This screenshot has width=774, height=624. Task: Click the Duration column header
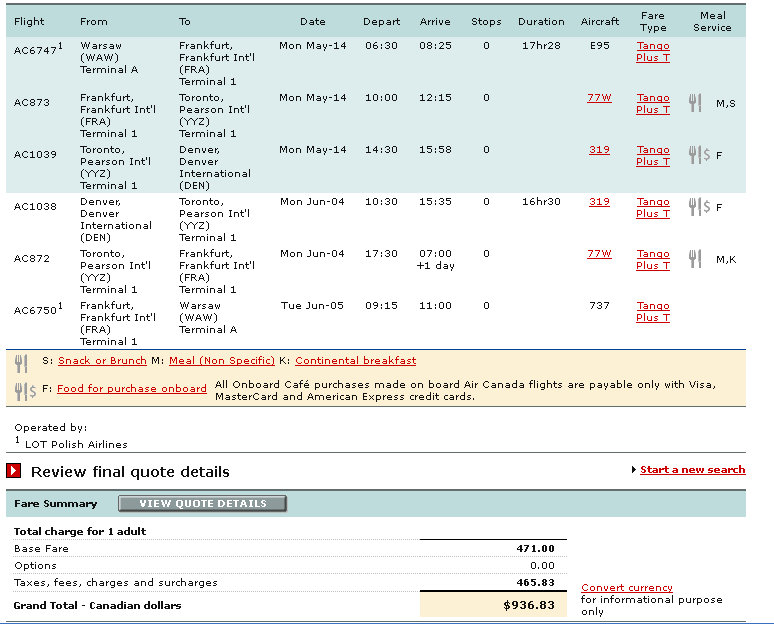[x=541, y=22]
